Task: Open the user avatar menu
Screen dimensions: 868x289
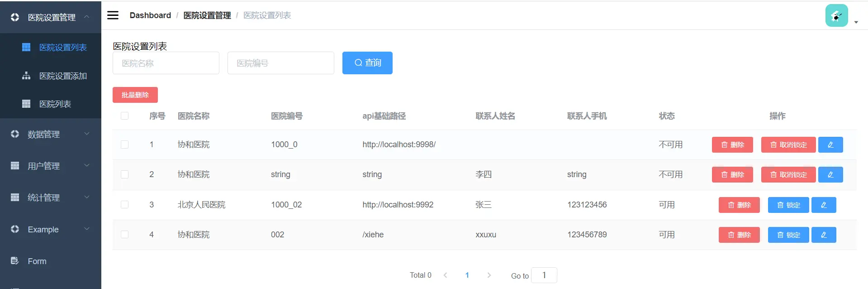Action: 836,15
